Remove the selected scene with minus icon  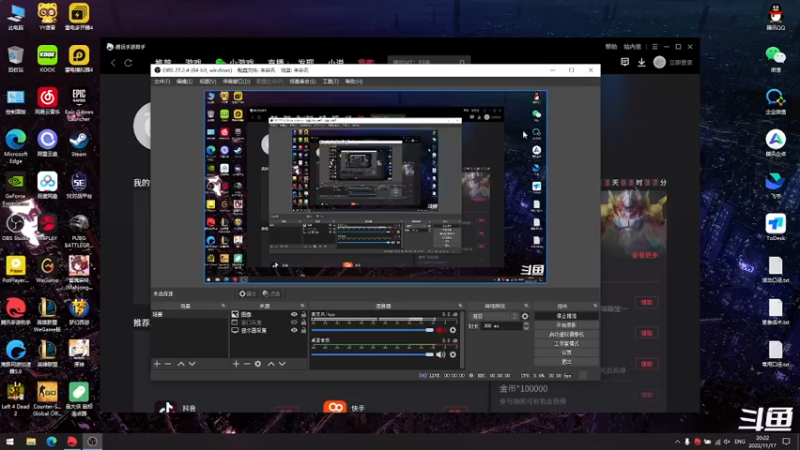[x=168, y=364]
